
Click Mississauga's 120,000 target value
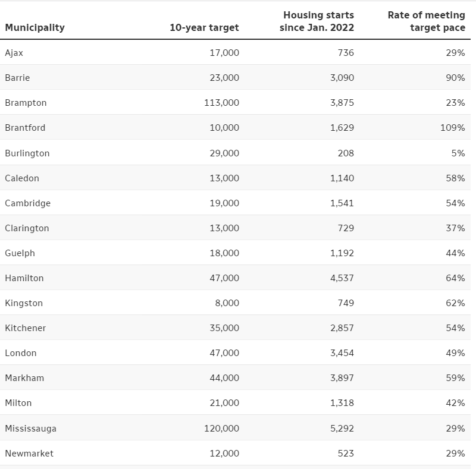pos(221,429)
